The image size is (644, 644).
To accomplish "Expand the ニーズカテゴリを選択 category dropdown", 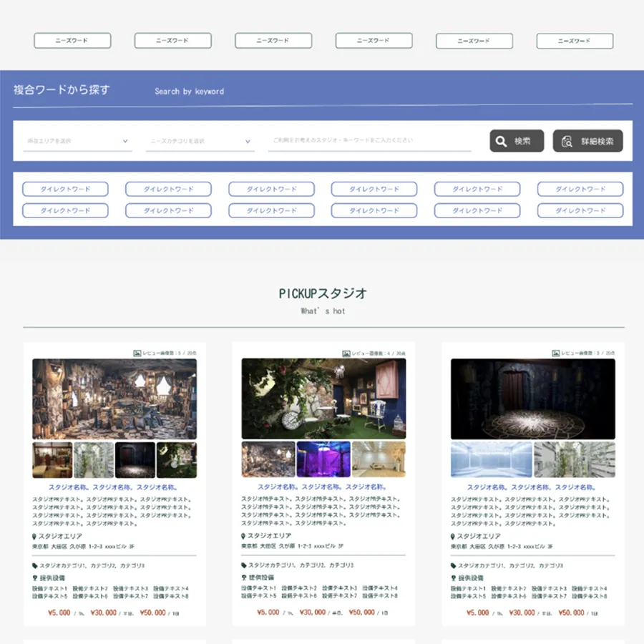I will tap(200, 142).
